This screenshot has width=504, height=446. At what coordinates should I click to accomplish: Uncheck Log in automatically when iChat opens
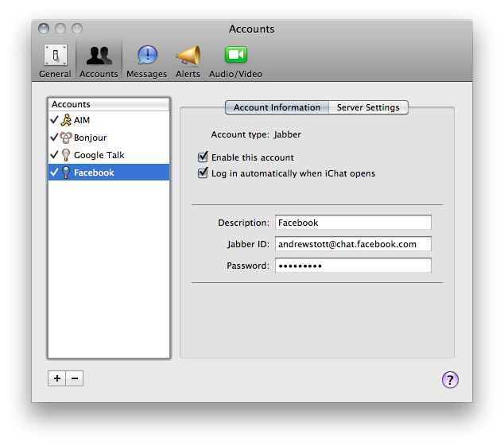pyautogui.click(x=204, y=173)
